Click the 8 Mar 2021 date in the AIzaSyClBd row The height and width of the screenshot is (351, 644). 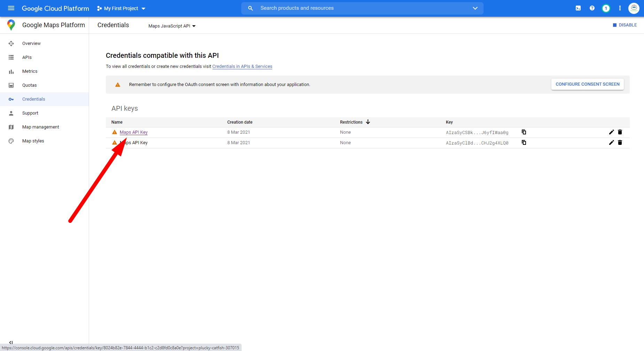pos(238,143)
